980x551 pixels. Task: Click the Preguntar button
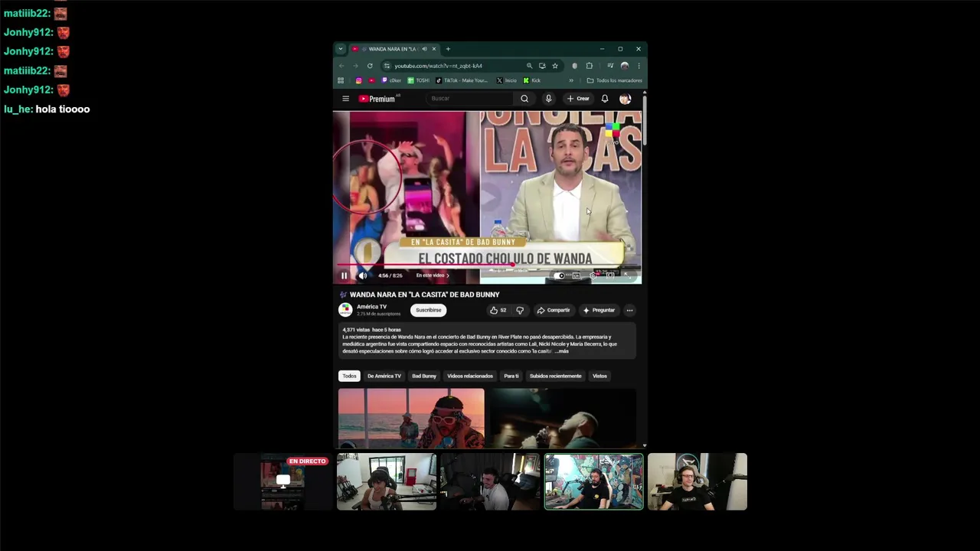tap(599, 310)
